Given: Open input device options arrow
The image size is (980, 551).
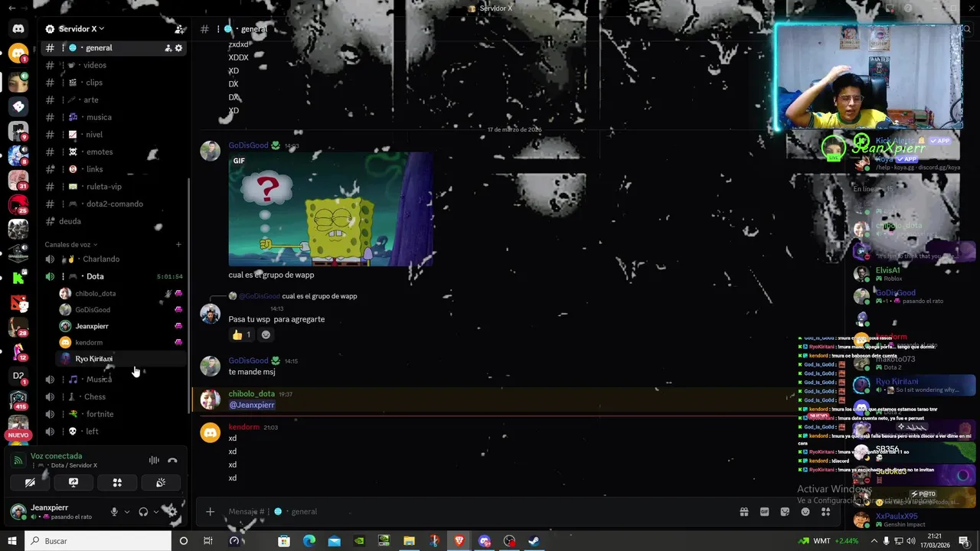Looking at the screenshot, I should (127, 511).
